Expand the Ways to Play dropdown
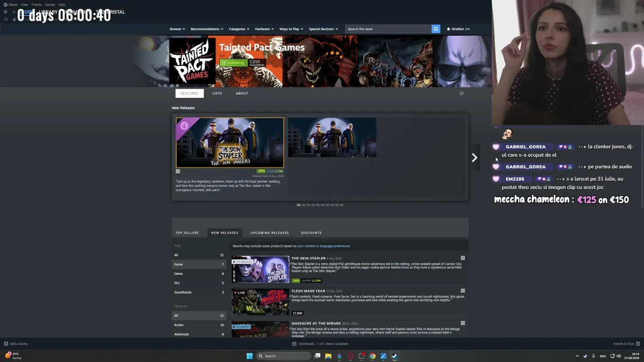This screenshot has width=644, height=362. tap(291, 29)
